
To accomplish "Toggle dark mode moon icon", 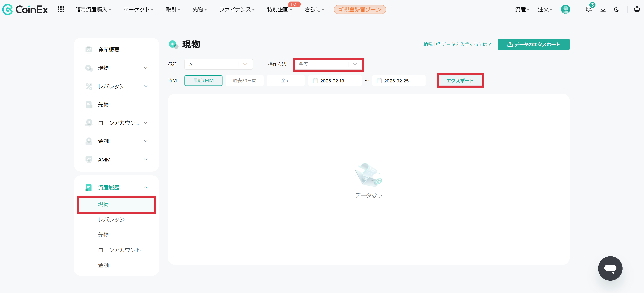I will tap(616, 9).
